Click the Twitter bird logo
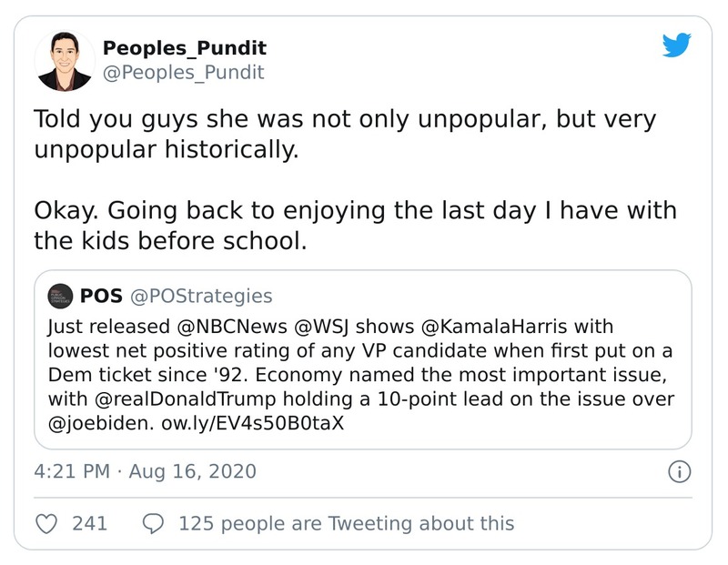728x565 pixels. pos(677,45)
